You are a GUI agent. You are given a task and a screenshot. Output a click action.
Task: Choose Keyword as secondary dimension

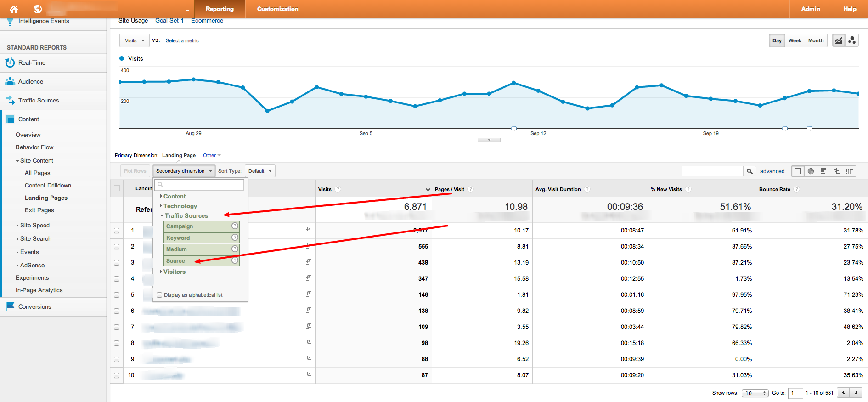pyautogui.click(x=202, y=238)
